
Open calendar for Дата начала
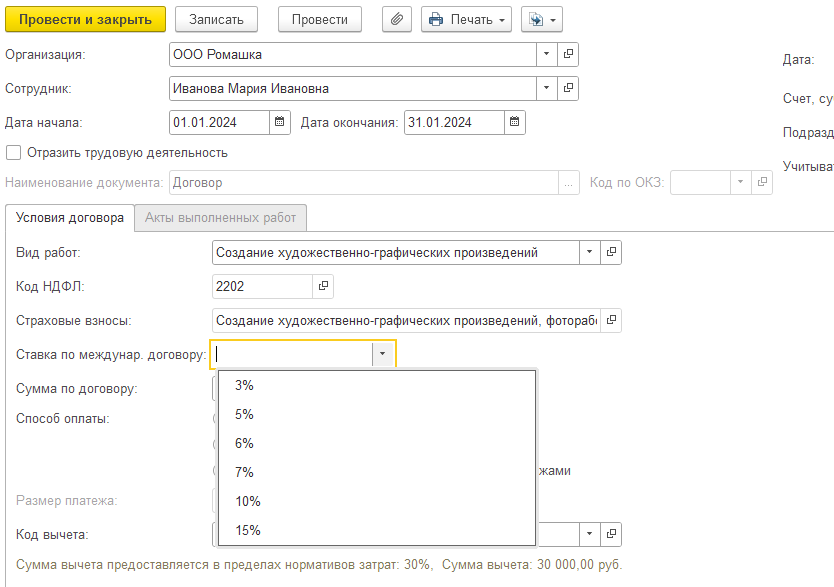tap(280, 122)
